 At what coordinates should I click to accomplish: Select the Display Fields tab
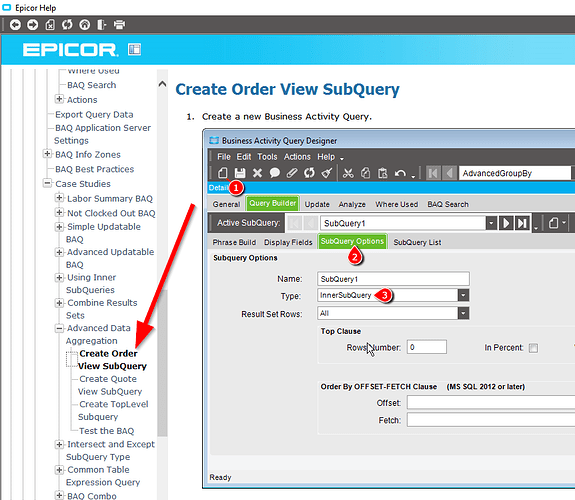288,242
